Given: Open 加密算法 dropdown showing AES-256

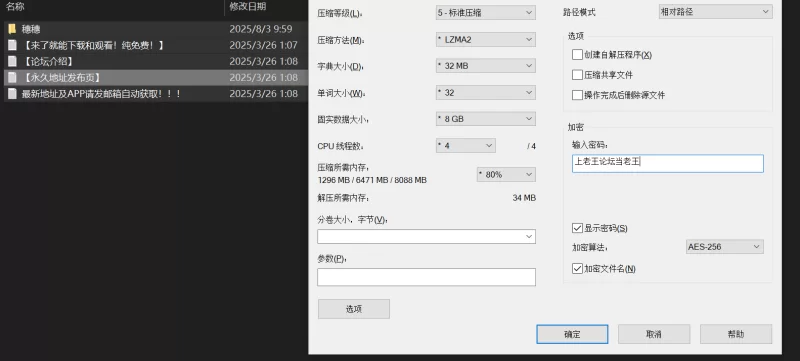Looking at the screenshot, I should (724, 247).
